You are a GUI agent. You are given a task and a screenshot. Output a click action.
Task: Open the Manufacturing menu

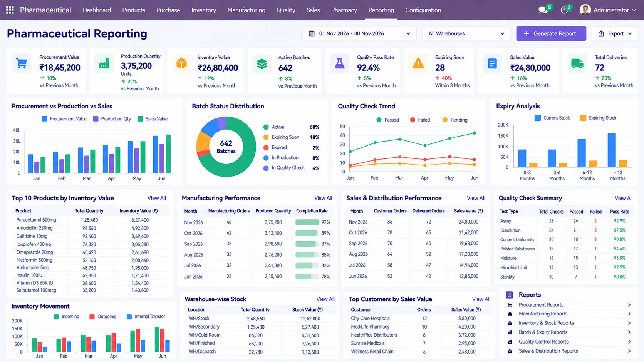click(246, 10)
